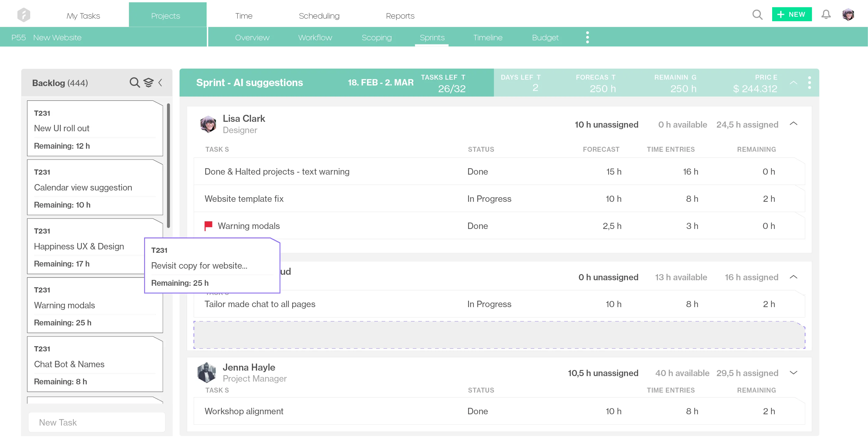Click the Days Left 2 value

pyautogui.click(x=535, y=88)
